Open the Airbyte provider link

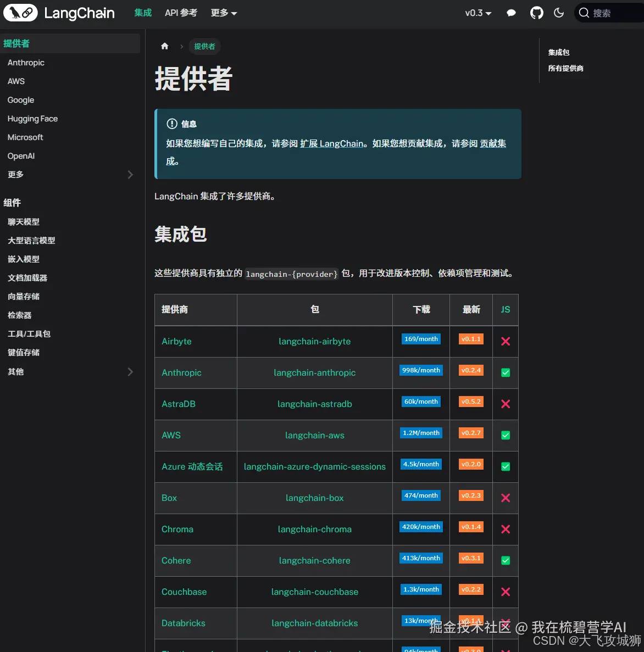[x=176, y=342]
